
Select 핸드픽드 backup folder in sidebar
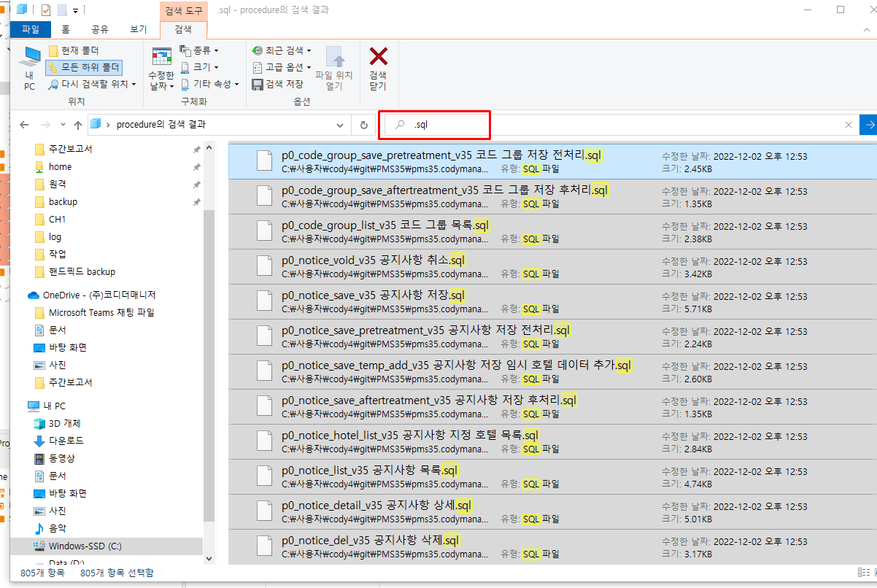pyautogui.click(x=82, y=271)
